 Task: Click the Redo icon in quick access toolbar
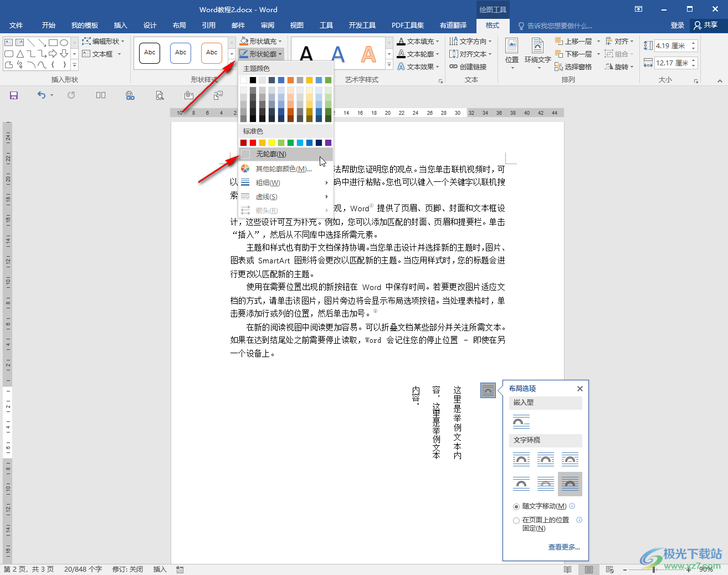tap(71, 95)
